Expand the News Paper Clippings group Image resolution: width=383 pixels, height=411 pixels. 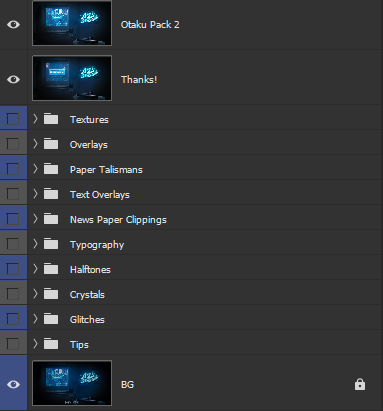pos(35,219)
